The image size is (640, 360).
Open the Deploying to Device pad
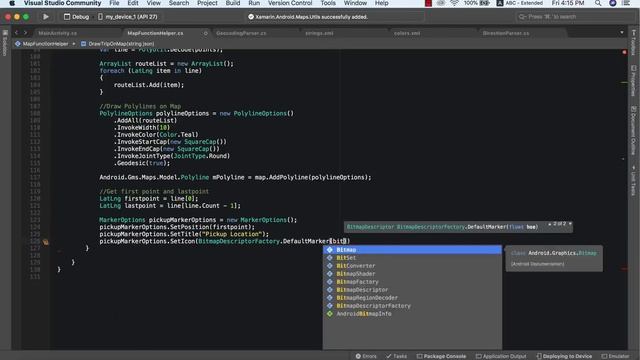click(564, 356)
